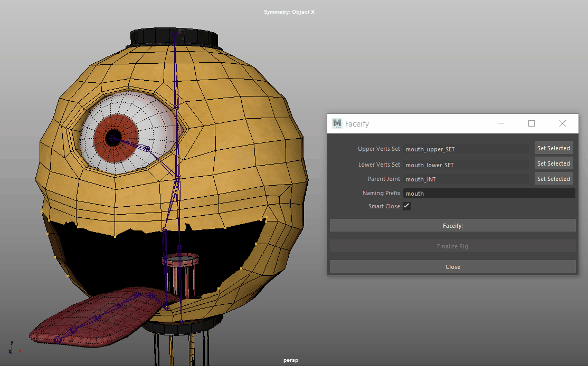Click the Lower Verts Set field
588x366 pixels.
[466, 165]
